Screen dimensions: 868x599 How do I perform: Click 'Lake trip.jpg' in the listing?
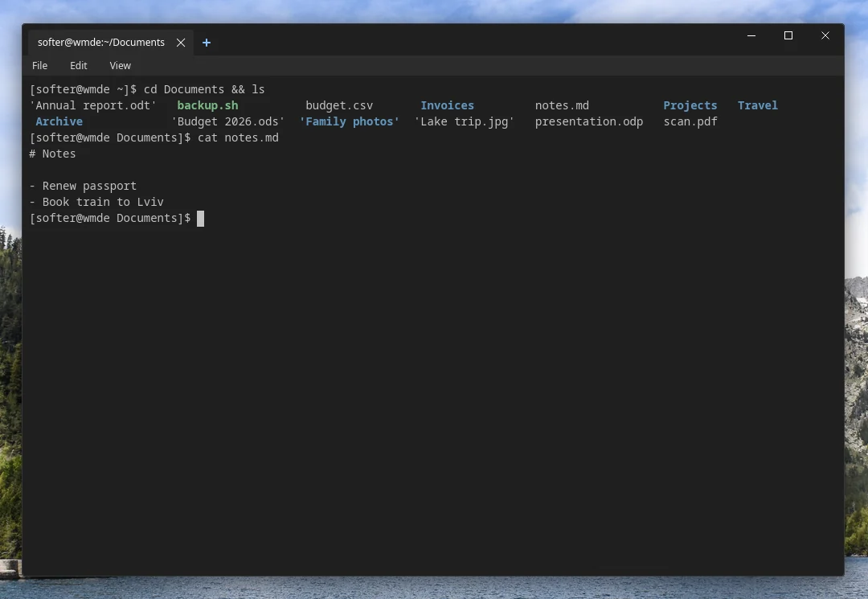click(x=465, y=121)
